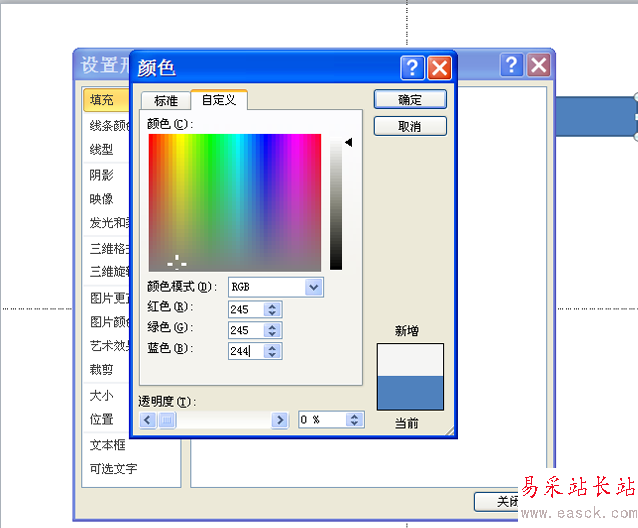This screenshot has width=638, height=528.
Task: Open 图片更正 category in sidebar
Action: click(107, 298)
